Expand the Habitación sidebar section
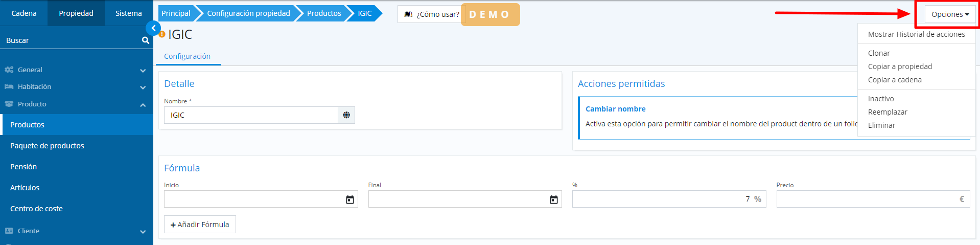The image size is (980, 245). pos(143,87)
